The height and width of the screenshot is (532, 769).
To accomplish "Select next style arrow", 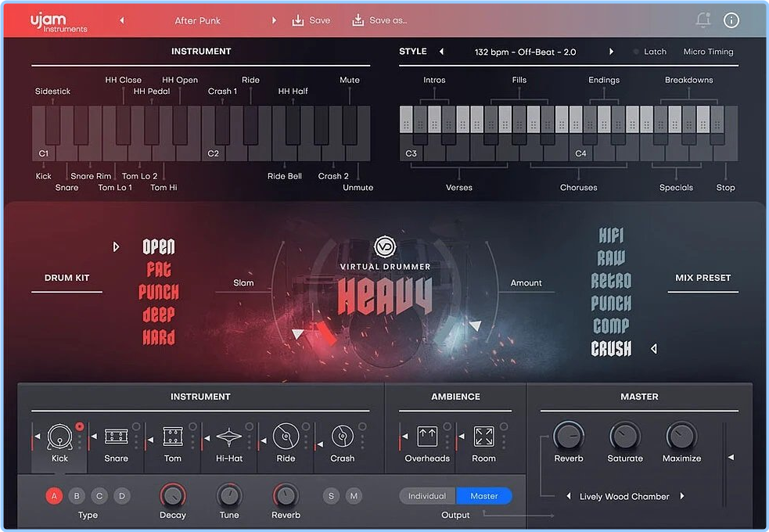I will (611, 52).
